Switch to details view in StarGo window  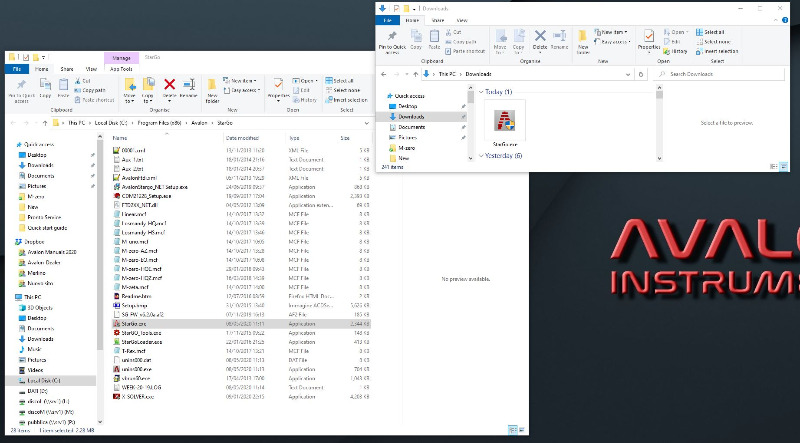[513, 430]
